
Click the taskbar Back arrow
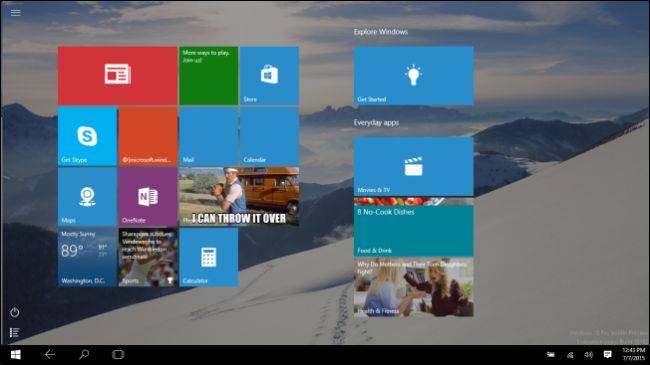[50, 355]
